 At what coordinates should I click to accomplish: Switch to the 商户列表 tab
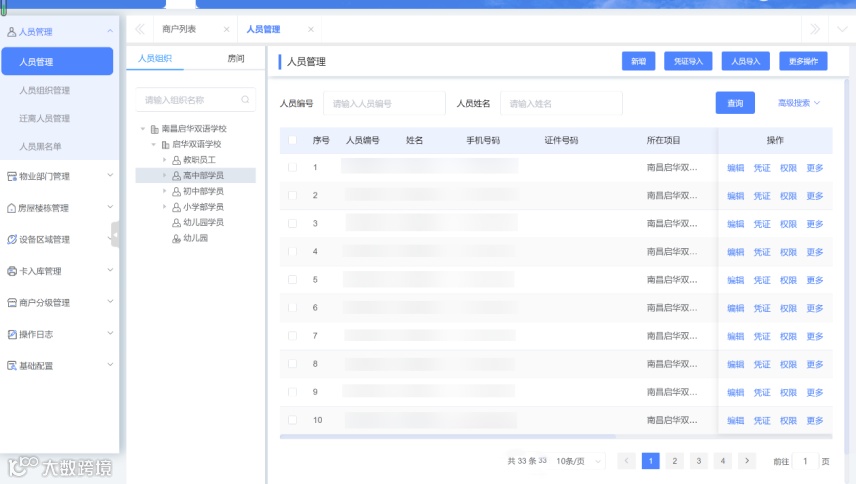coord(179,29)
